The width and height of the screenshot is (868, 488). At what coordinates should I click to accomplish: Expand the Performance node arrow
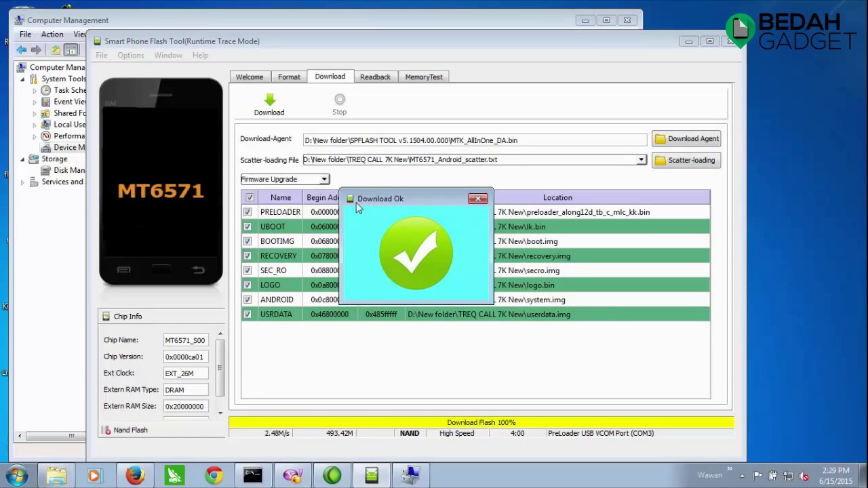pyautogui.click(x=35, y=136)
